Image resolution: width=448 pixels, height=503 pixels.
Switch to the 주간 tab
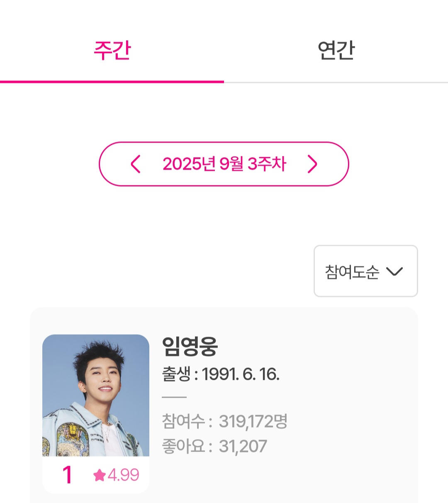pyautogui.click(x=112, y=51)
